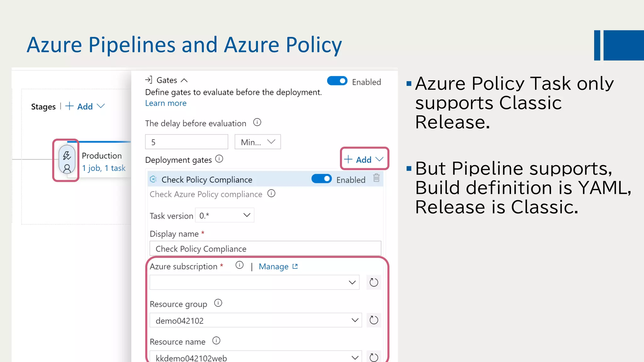
Task: Expand the Stages Add chevron
Action: pos(101,106)
